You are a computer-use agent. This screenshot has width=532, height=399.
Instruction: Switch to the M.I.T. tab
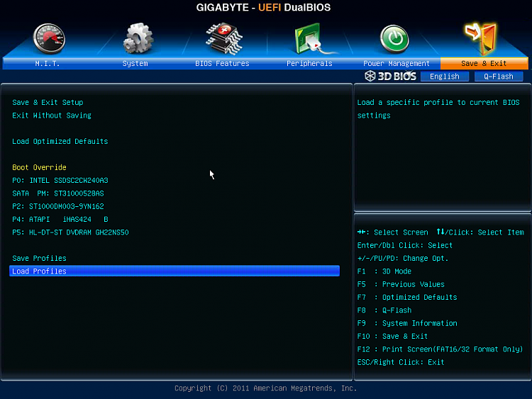[x=48, y=63]
